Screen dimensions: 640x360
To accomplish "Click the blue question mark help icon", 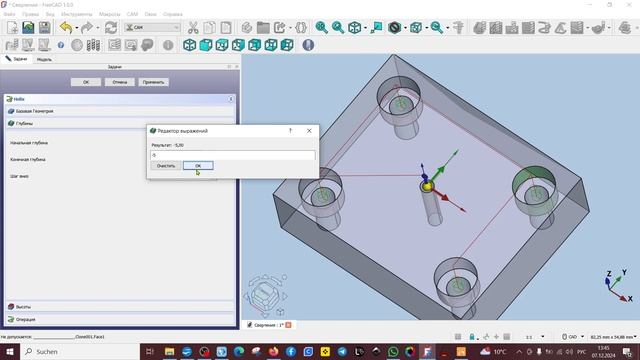I will 61,45.
